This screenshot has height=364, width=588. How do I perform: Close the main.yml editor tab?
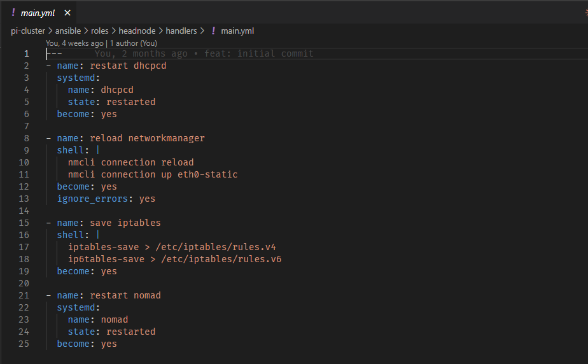(67, 13)
